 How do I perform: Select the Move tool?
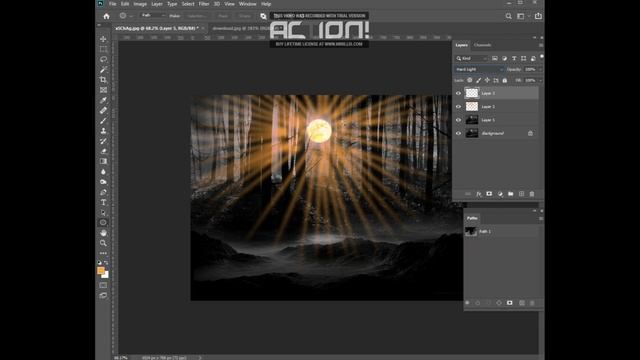coord(103,39)
